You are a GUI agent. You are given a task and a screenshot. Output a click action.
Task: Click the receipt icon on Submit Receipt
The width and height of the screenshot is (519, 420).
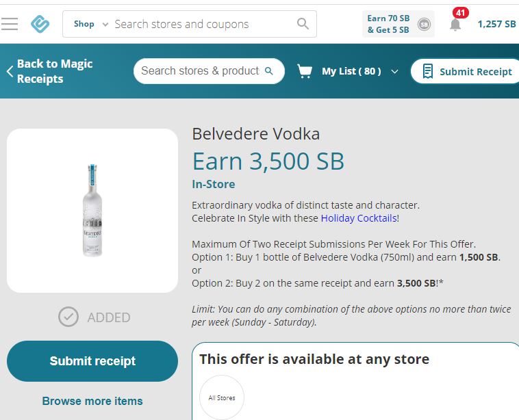[428, 71]
